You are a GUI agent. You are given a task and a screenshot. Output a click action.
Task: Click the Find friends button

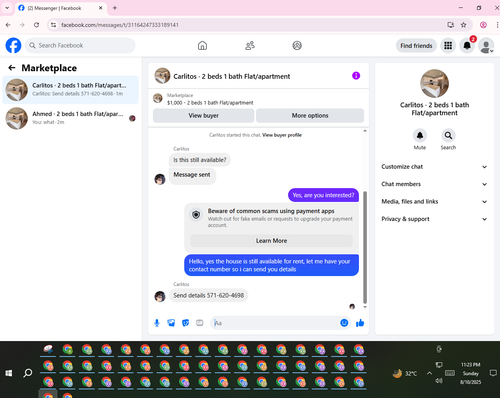(x=416, y=46)
